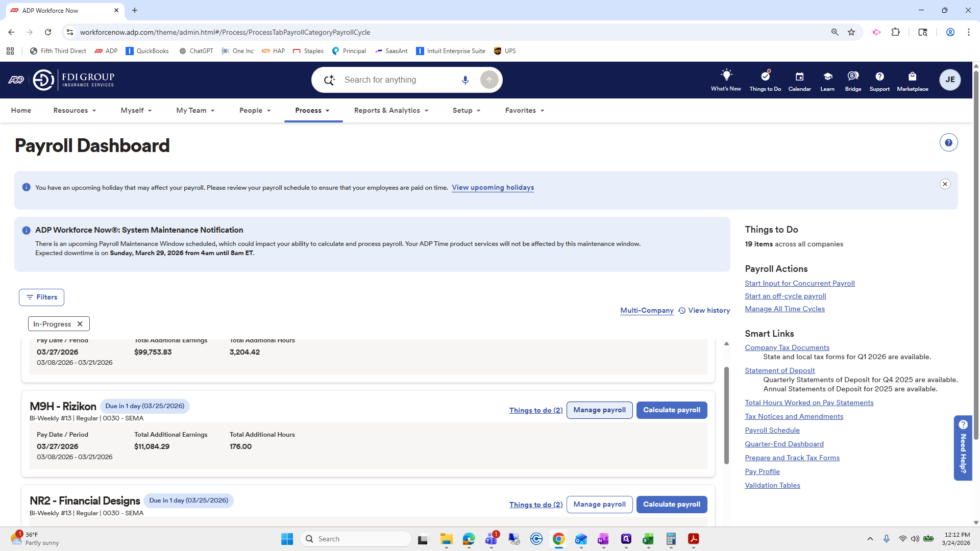Open the Setup dropdown
The height and width of the screenshot is (551, 980).
click(x=465, y=110)
